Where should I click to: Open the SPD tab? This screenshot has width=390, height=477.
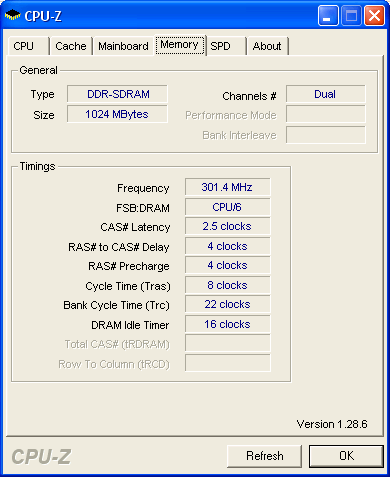(x=226, y=46)
